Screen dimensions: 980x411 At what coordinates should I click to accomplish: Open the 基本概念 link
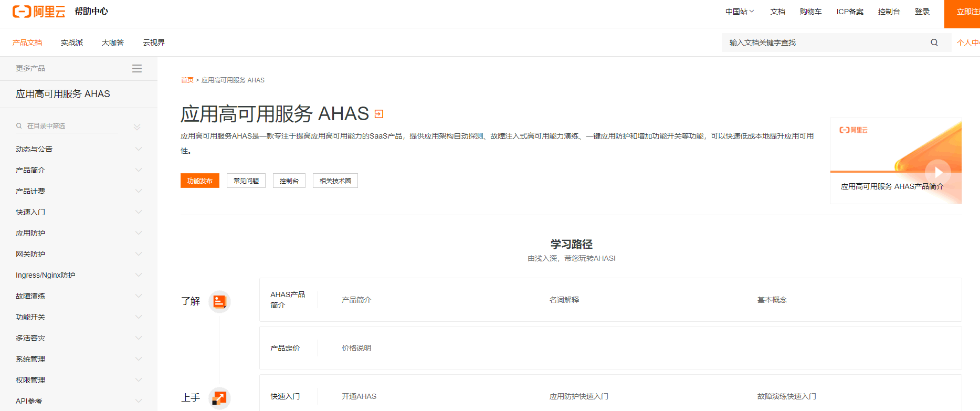click(x=772, y=300)
